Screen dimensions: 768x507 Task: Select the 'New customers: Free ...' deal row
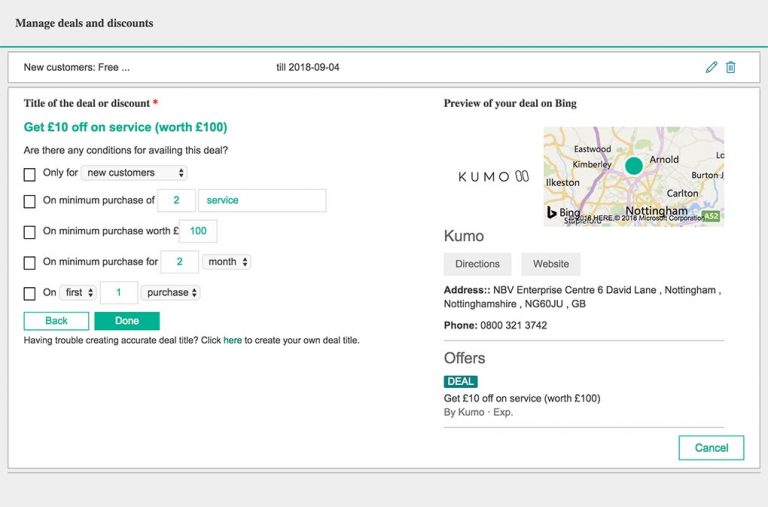click(x=78, y=67)
